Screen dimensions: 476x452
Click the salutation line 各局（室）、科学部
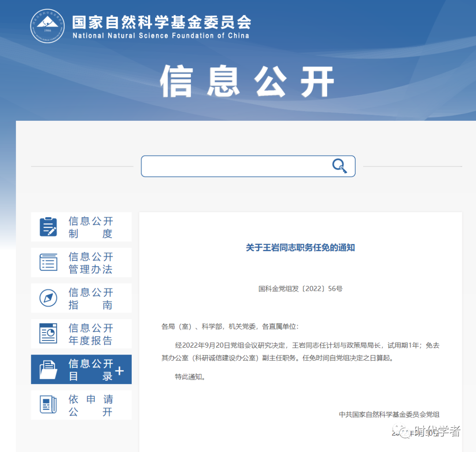tap(230, 326)
